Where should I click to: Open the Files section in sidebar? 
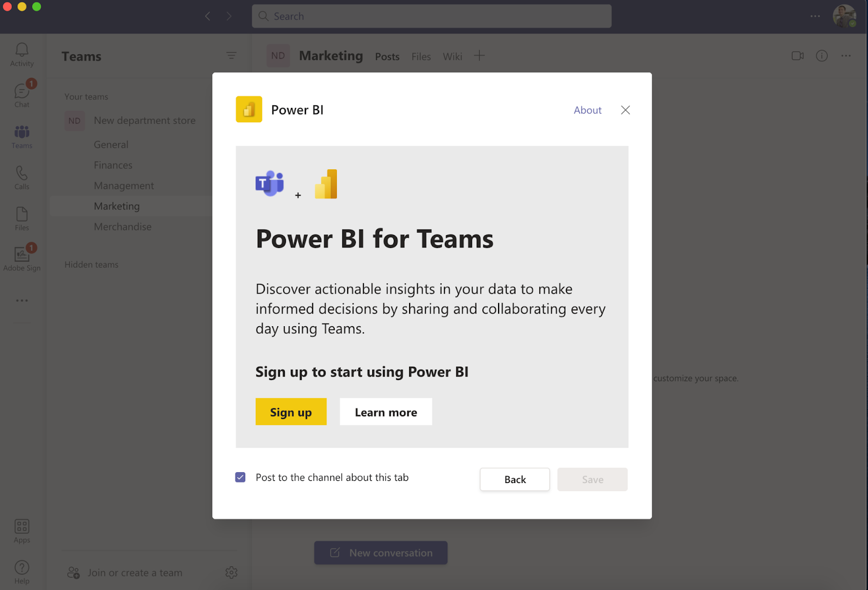(x=22, y=219)
